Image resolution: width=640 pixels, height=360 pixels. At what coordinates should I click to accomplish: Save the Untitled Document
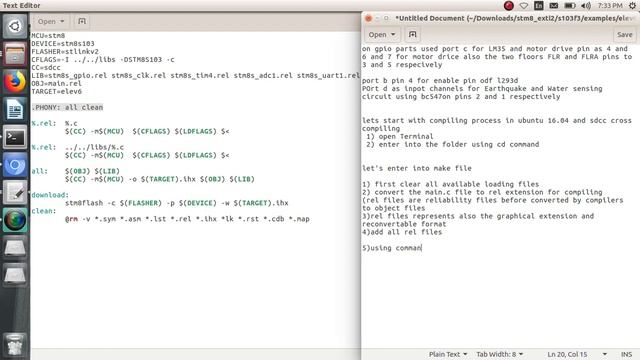[624, 35]
